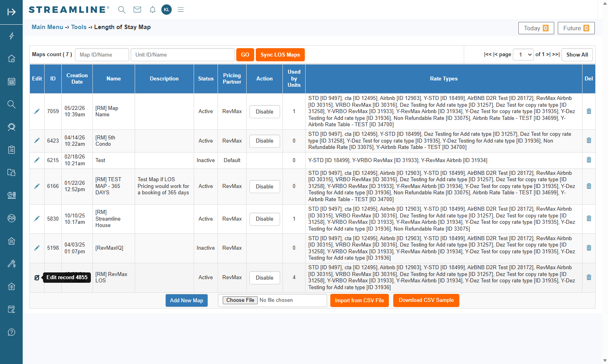Screen dimensions: 608x364
Task: Click Download CSV Sample button
Action: (x=426, y=300)
